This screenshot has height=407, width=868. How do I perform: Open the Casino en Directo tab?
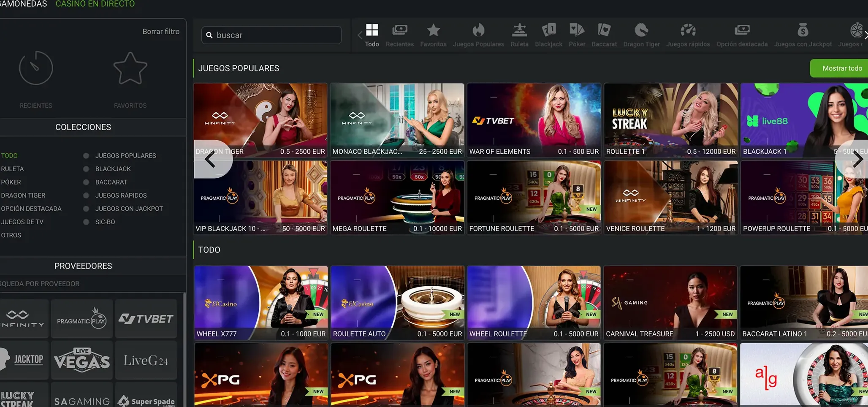[x=95, y=4]
